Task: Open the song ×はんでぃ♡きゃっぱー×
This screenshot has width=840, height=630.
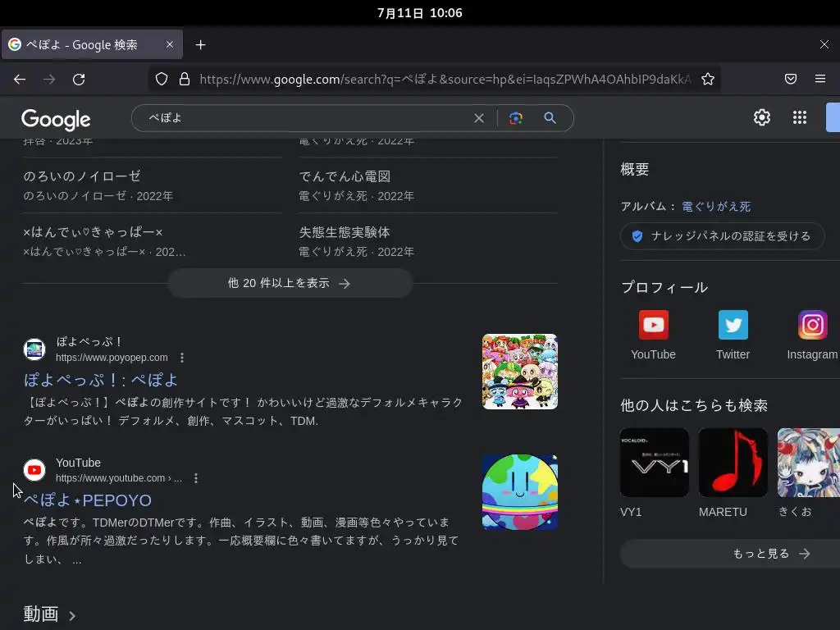Action: 93,232
